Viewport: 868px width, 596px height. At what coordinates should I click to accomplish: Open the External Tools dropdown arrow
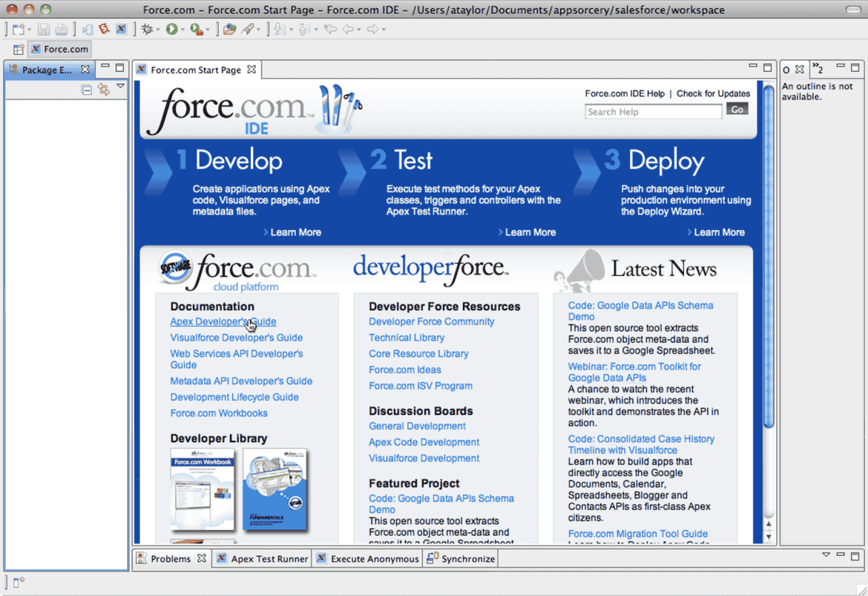[208, 30]
